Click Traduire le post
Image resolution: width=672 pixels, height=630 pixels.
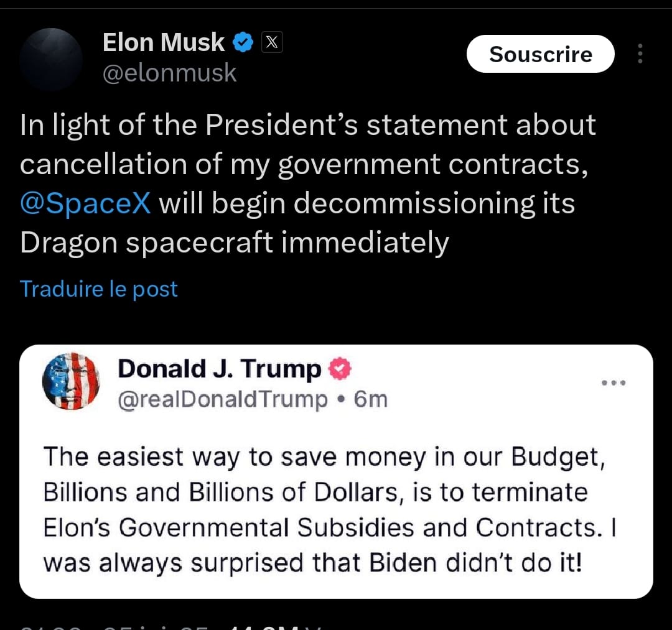click(x=99, y=289)
